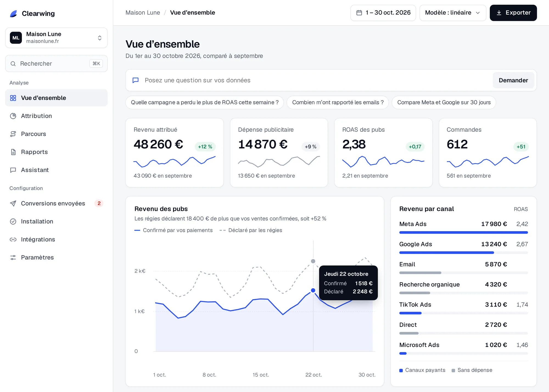Open the Attribution menu item

pos(56,116)
